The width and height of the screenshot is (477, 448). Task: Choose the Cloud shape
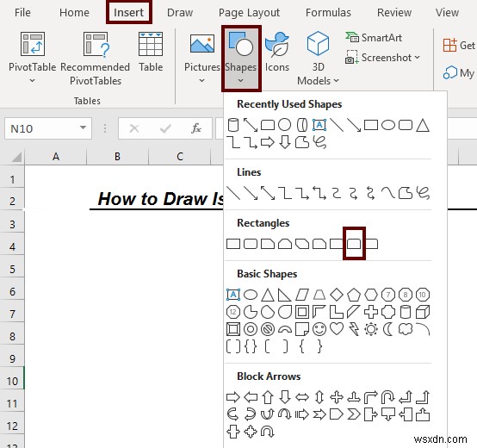406,329
